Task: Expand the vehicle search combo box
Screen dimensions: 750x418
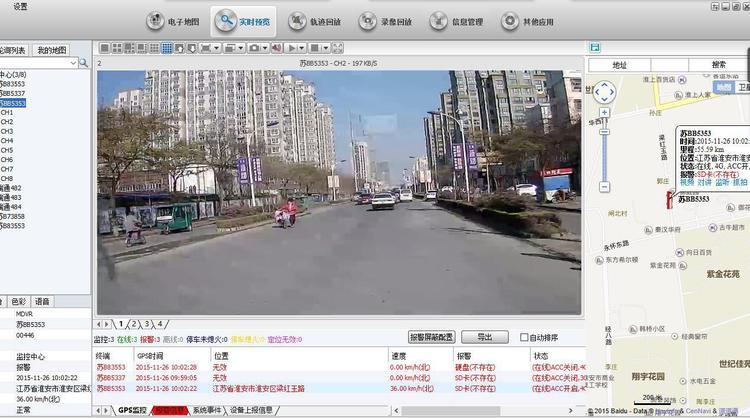Action: (72, 63)
